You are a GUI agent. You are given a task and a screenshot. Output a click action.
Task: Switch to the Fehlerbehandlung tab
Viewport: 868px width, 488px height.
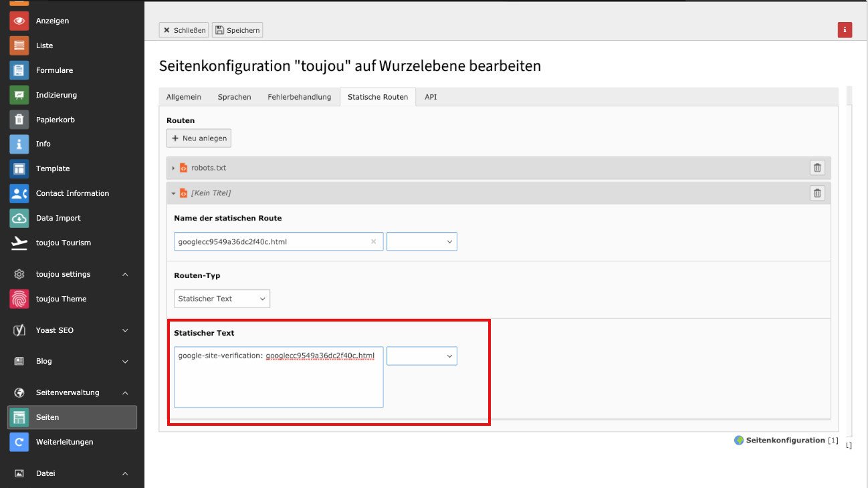299,97
